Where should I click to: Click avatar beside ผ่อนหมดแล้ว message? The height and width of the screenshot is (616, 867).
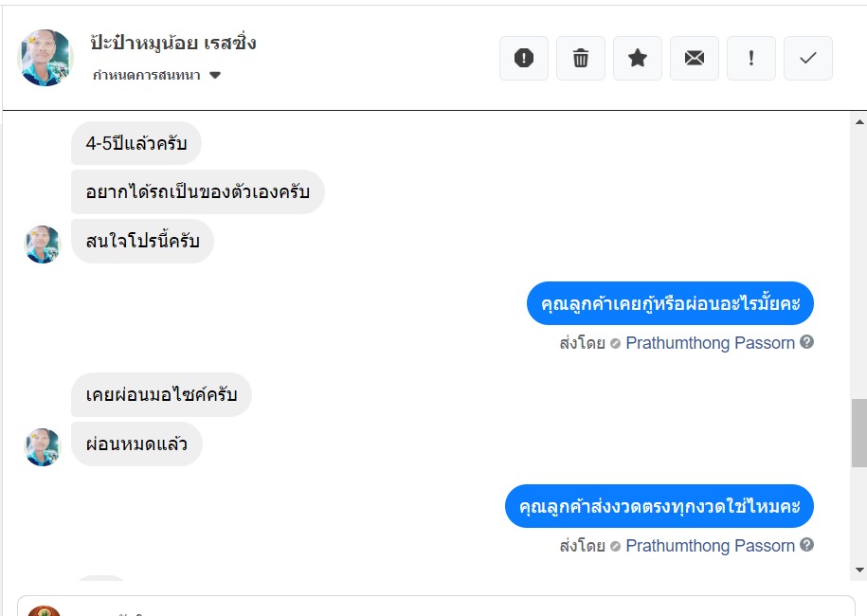click(x=43, y=446)
